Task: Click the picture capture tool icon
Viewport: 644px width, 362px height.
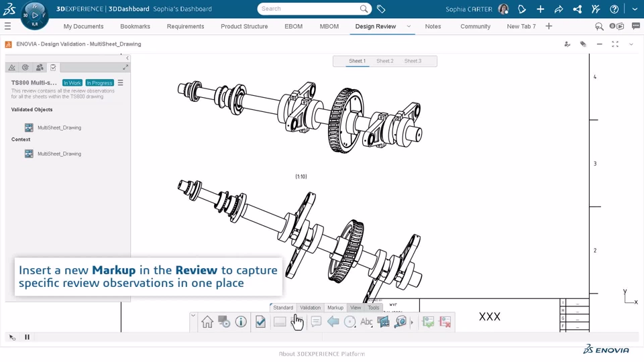Action: (384, 322)
